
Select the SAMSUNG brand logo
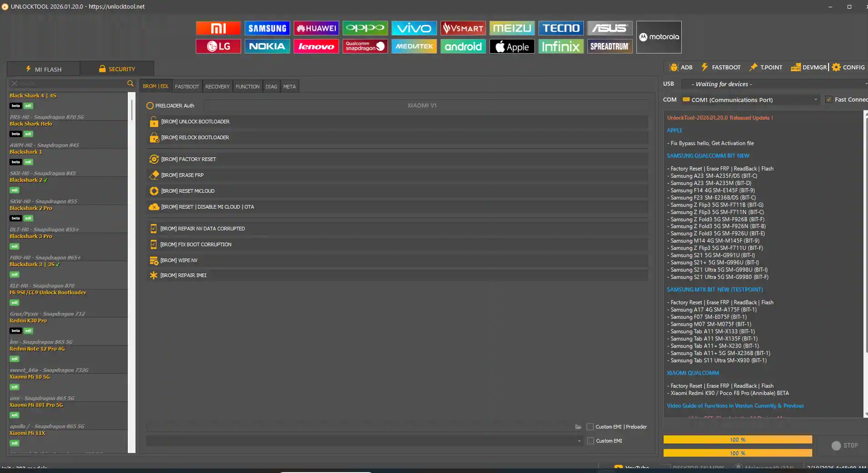pos(267,28)
